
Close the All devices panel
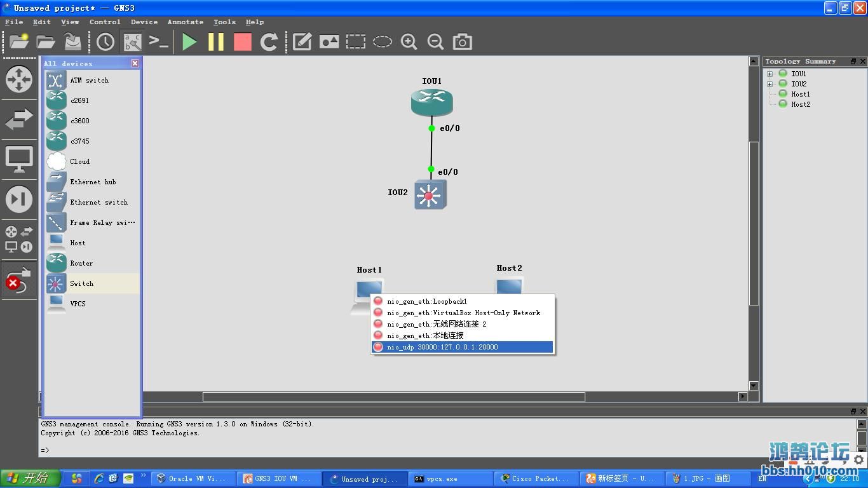(x=135, y=63)
